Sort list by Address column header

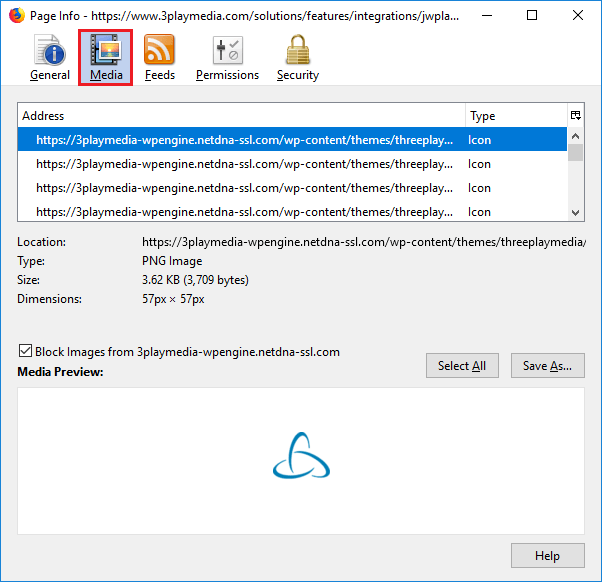240,116
